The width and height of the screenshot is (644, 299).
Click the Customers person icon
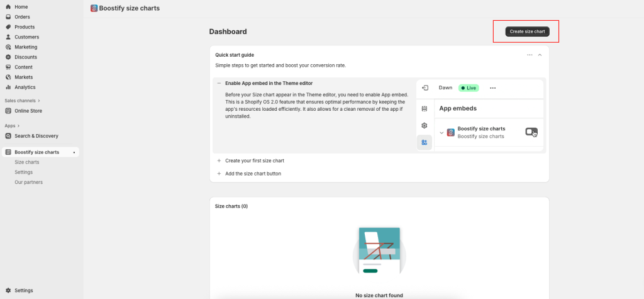click(x=8, y=37)
